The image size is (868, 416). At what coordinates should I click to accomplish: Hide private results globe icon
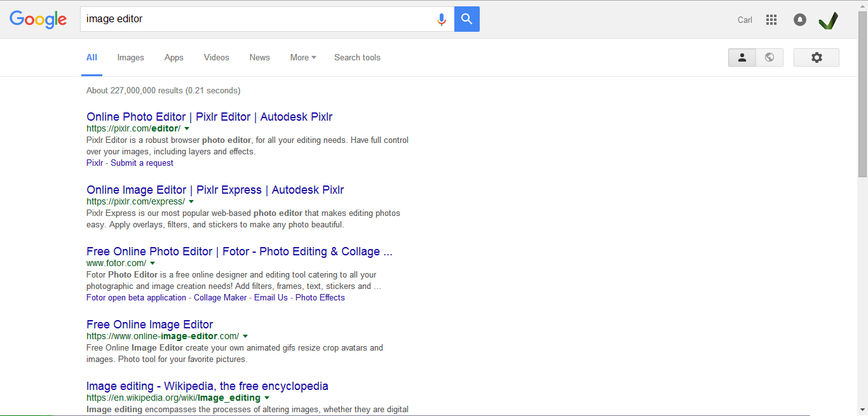click(x=770, y=57)
